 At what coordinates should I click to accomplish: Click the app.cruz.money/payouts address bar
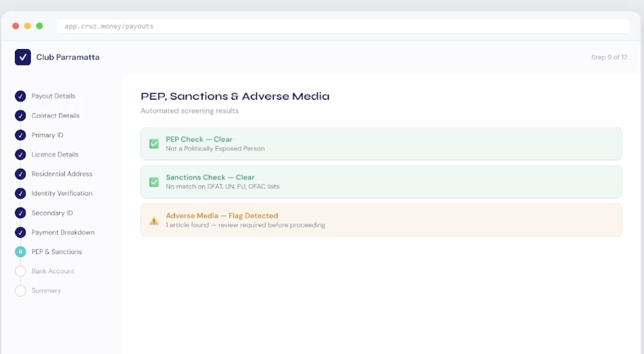[343, 26]
